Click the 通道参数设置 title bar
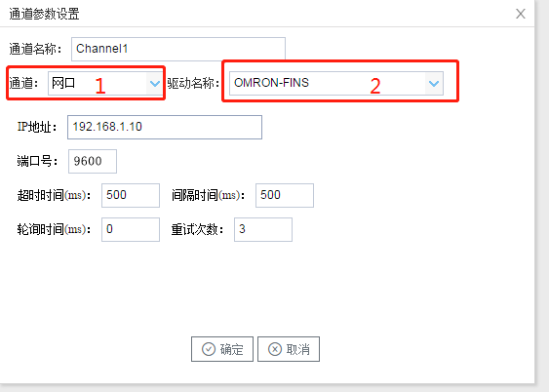549x392 pixels. coord(267,14)
